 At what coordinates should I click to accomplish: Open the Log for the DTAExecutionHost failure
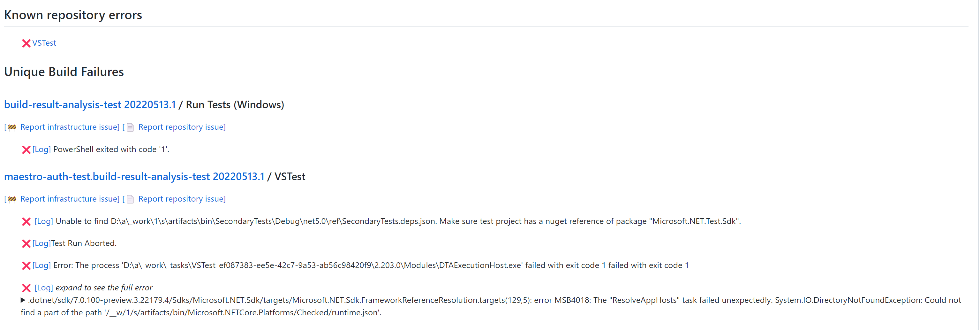tap(41, 266)
